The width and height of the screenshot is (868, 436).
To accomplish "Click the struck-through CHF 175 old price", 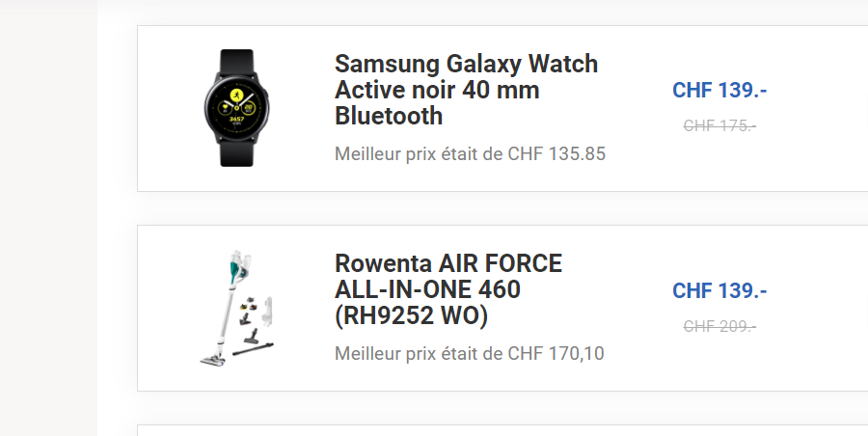I will [x=719, y=125].
